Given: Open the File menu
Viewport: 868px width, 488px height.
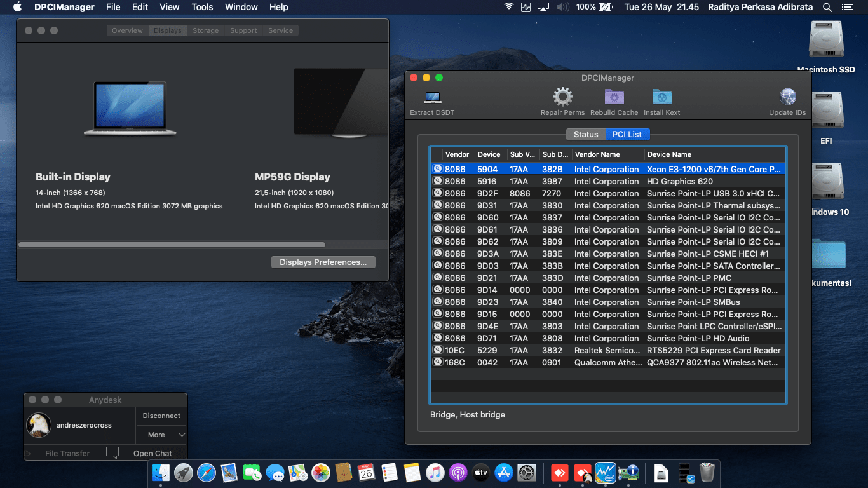Looking at the screenshot, I should pos(113,7).
